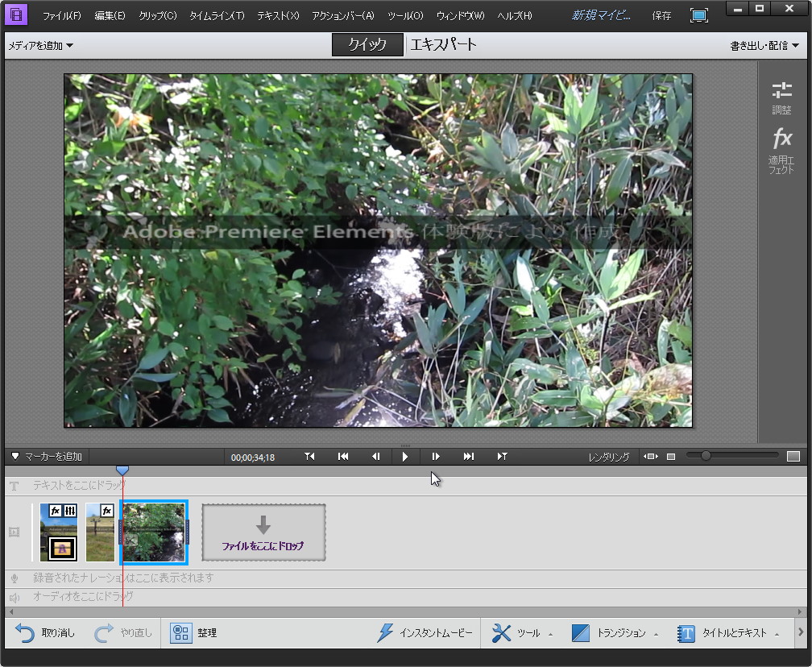Image resolution: width=812 pixels, height=667 pixels.
Task: Enable fullscreen playback at transport bar right
Action: click(x=794, y=456)
